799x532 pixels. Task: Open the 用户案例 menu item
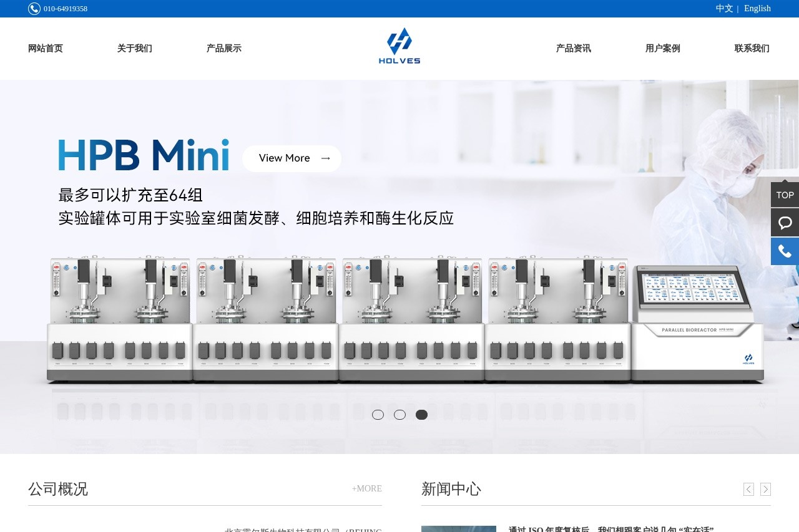[x=663, y=49]
